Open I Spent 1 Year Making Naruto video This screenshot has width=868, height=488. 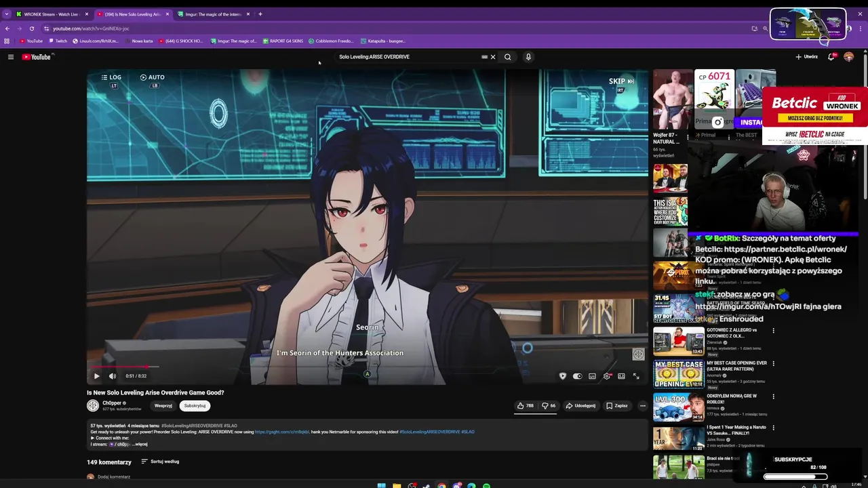pos(678,438)
